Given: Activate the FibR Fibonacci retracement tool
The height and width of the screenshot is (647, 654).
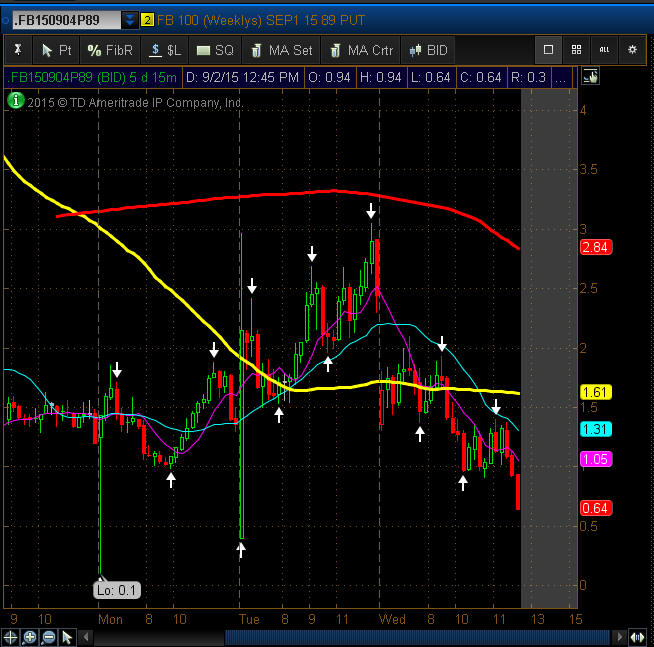Looking at the screenshot, I should pyautogui.click(x=109, y=50).
